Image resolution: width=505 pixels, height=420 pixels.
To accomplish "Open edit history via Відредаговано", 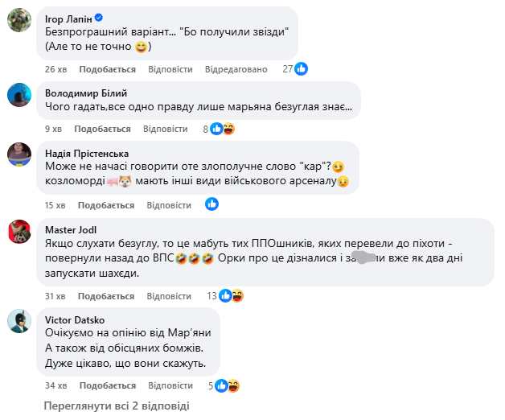I will tap(236, 69).
